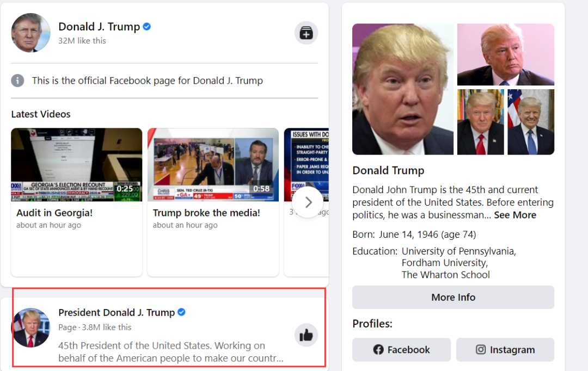The image size is (588, 371).
Task: Click the 'Profiles:' label
Action: click(372, 324)
